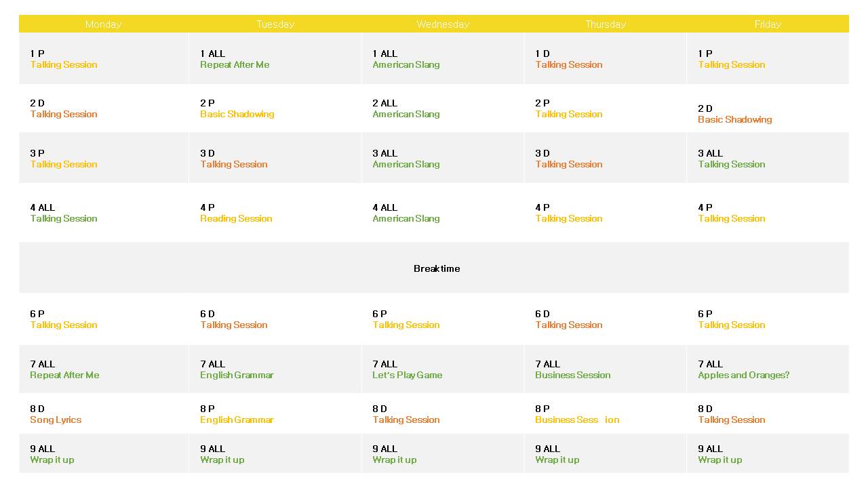
Task: Select Thursday period 8 Business Session
Action: [x=576, y=420]
